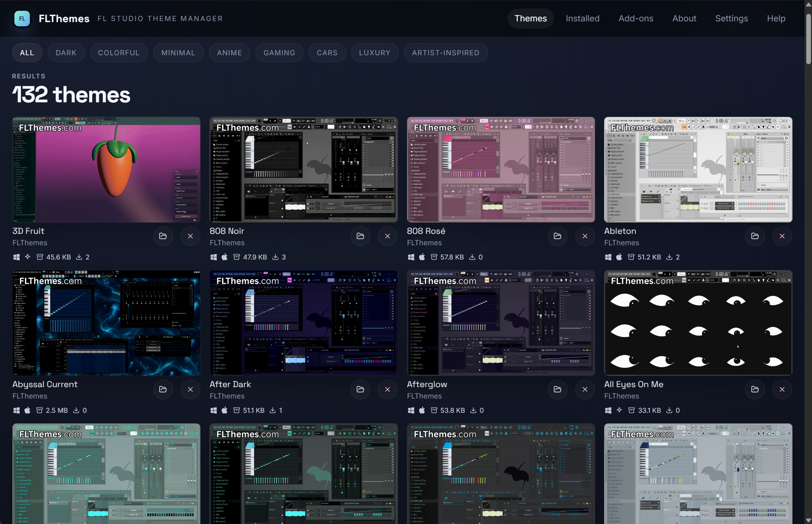Viewport: 812px width, 524px height.
Task: Open the 3D Fruit preview thumbnail
Action: 106,170
